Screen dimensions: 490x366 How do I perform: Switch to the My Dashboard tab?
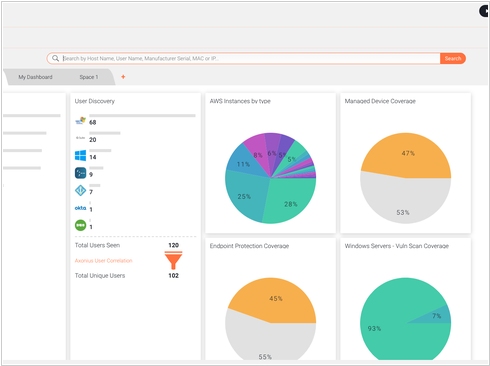(x=35, y=77)
